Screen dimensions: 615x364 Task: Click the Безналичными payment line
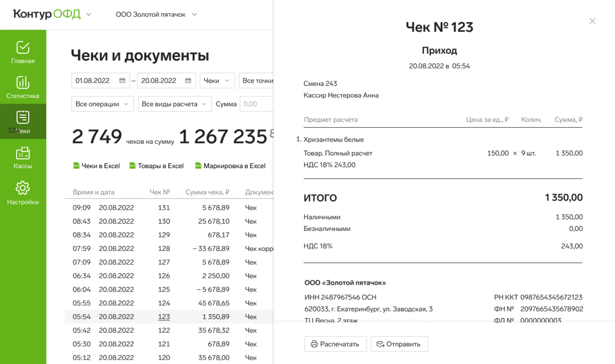(x=443, y=228)
